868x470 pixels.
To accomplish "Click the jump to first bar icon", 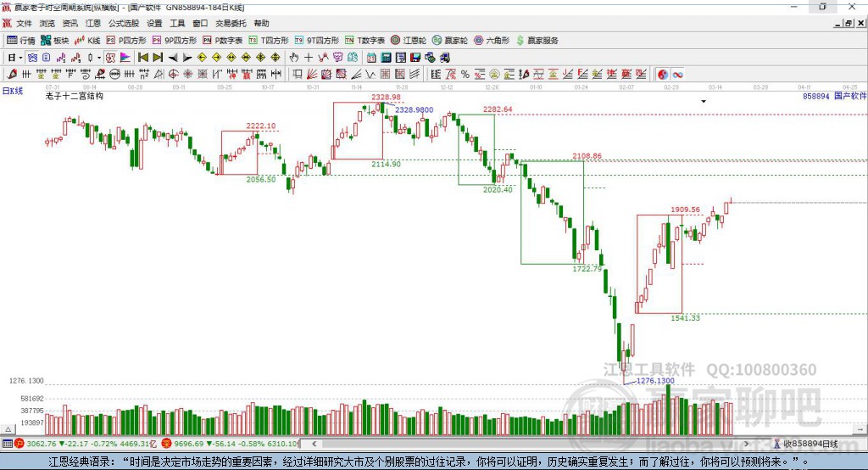I will (142, 58).
